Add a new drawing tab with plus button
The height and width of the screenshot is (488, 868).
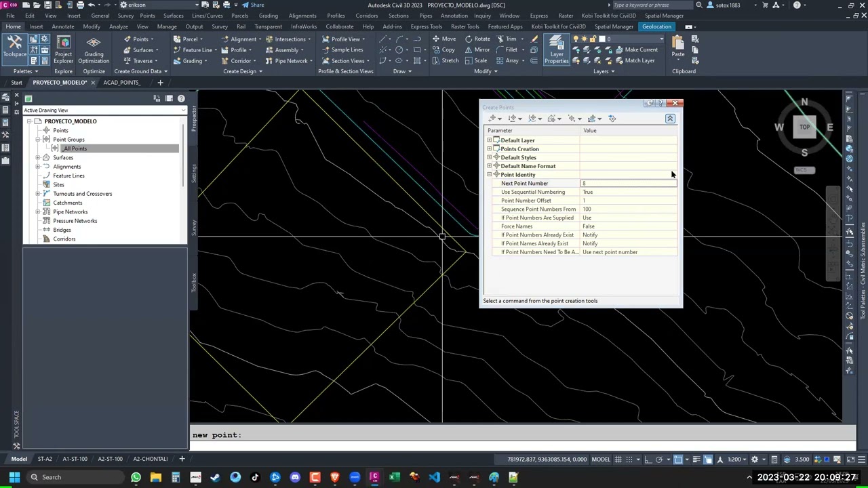point(160,83)
